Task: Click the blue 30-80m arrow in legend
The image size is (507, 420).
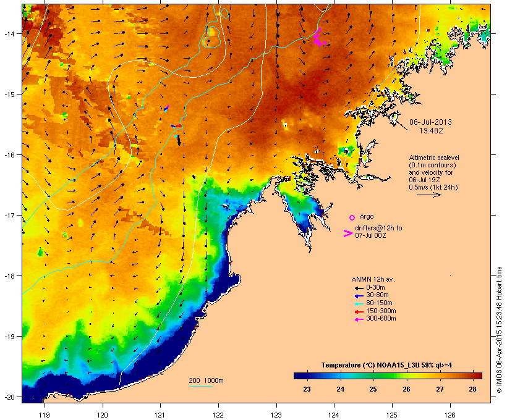Action: [359, 296]
